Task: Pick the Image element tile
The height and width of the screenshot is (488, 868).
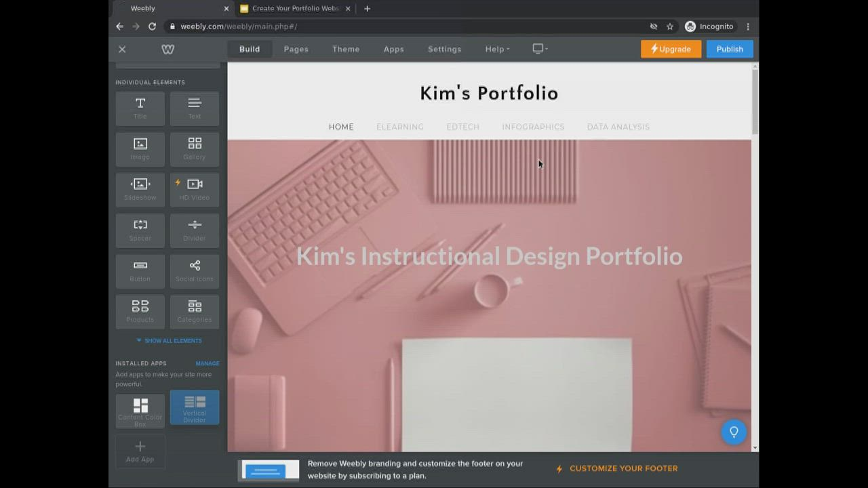Action: [x=140, y=149]
